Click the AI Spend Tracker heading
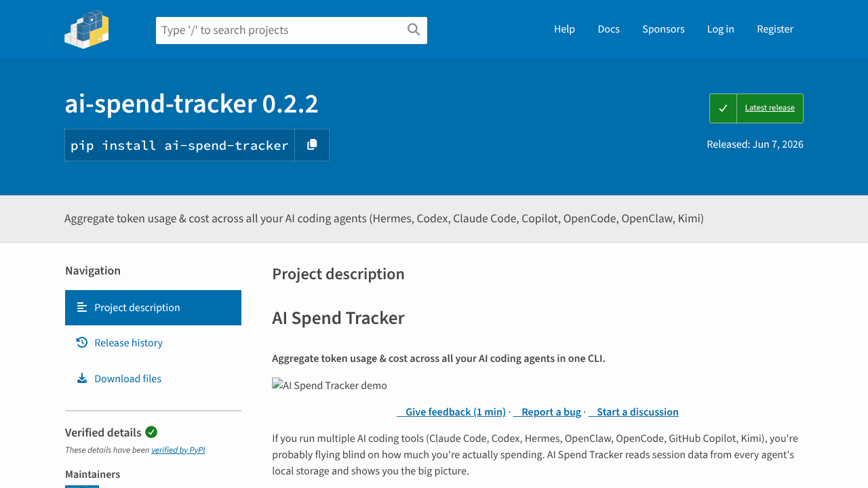Screen dimensions: 868x488 pyautogui.click(x=338, y=318)
